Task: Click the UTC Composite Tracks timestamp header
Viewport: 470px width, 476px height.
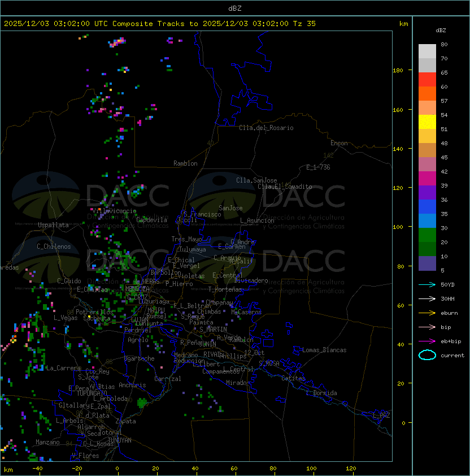Action: [160, 24]
